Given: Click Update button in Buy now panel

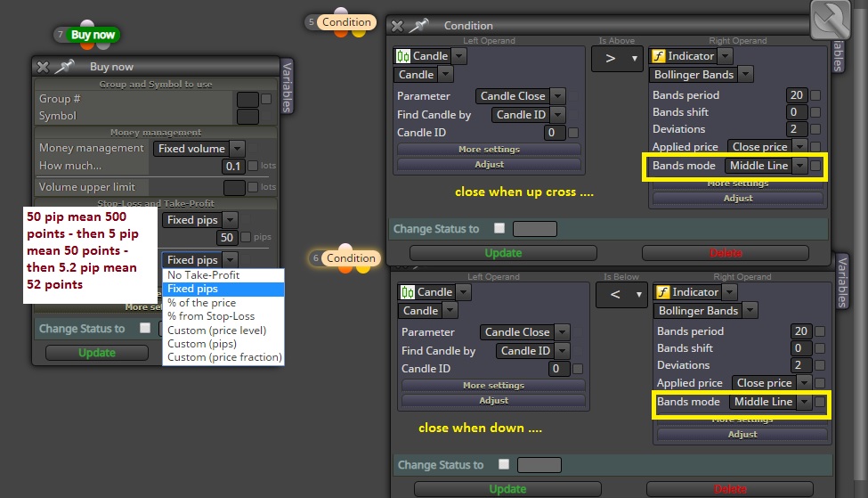Looking at the screenshot, I should click(97, 352).
